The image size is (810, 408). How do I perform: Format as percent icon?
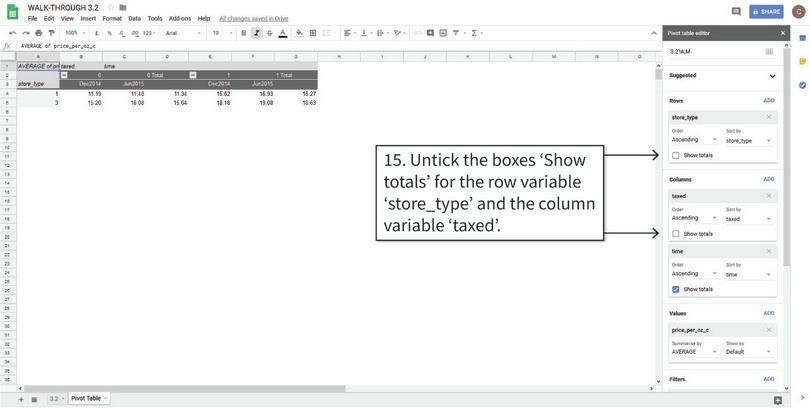pos(110,33)
